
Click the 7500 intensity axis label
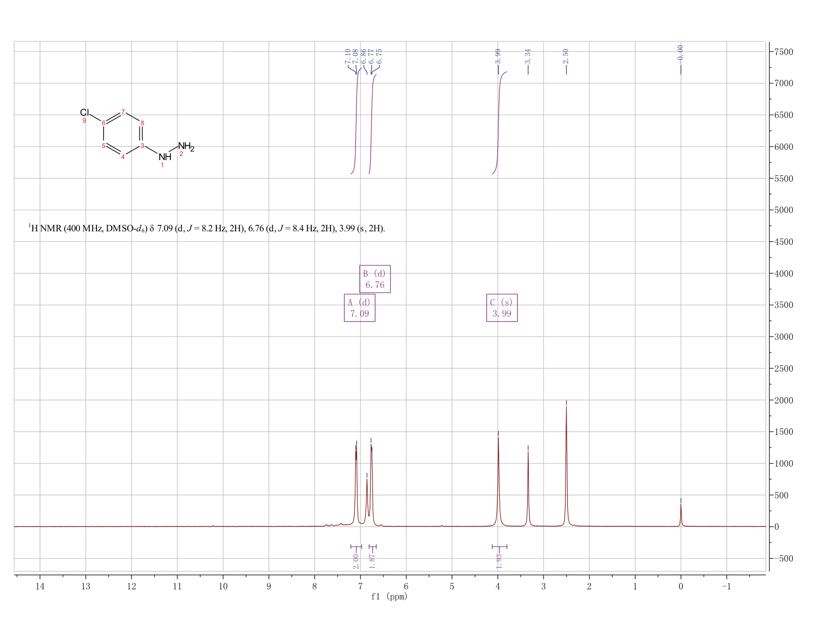(783, 52)
